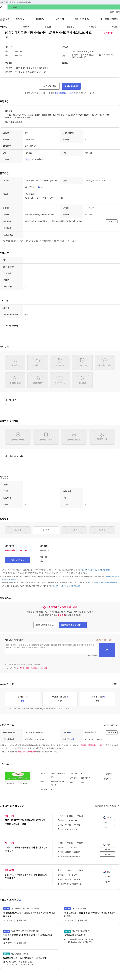Click the 관심기업 star button
This screenshot has height=980, width=120.
coord(11,783)
